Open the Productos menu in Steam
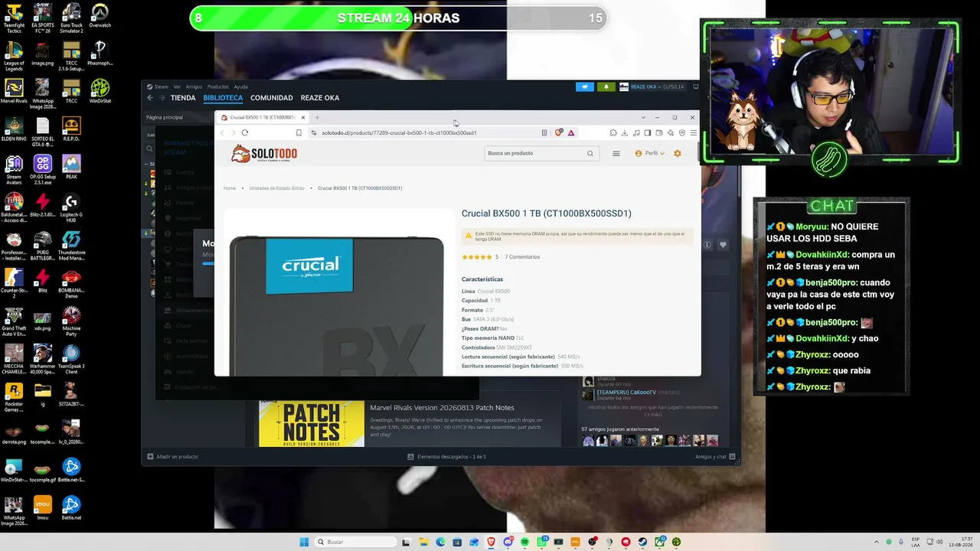The height and width of the screenshot is (551, 980). coord(217,86)
